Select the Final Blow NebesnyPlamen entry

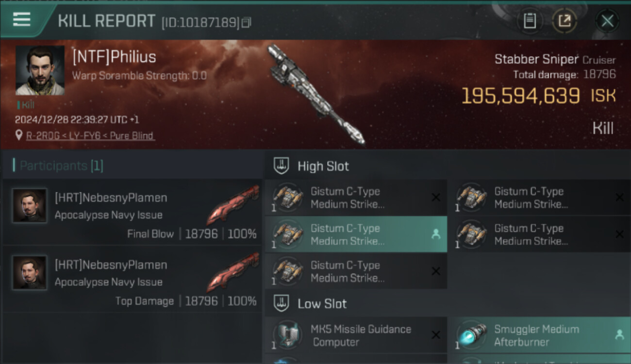point(132,212)
